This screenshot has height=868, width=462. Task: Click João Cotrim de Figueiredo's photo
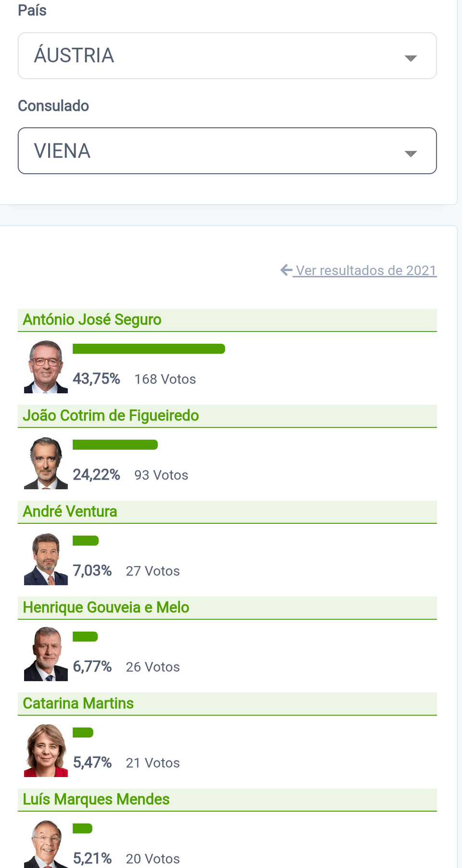[46, 463]
